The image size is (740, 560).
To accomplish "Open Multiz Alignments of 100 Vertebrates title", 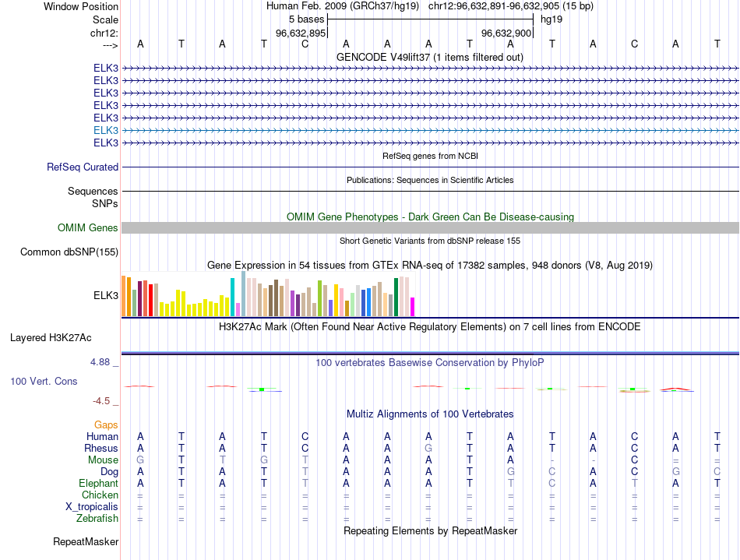I will tap(430, 414).
